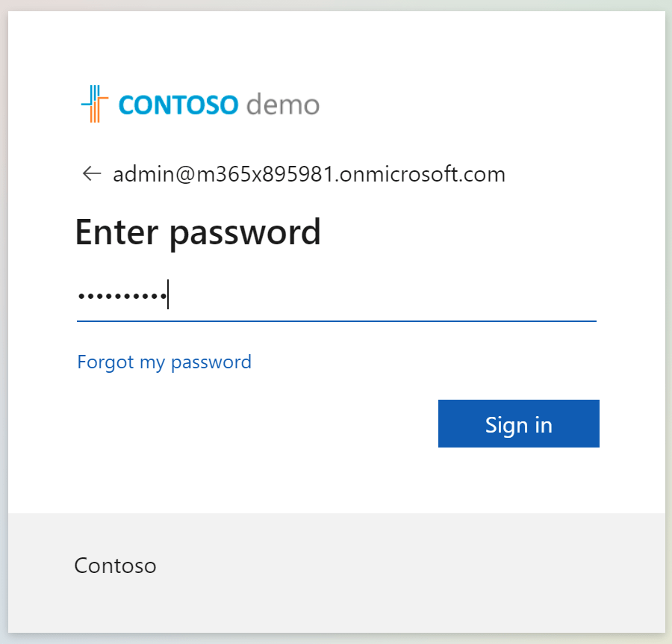Open the Forgot my password link
Image resolution: width=672 pixels, height=644 pixels.
(x=164, y=362)
